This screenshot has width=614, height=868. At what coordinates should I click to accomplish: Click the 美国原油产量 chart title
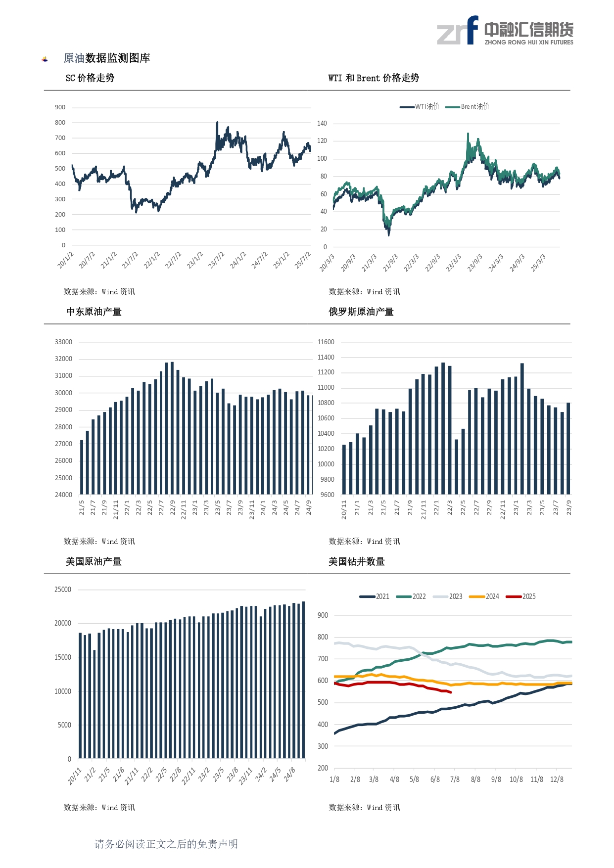pos(94,562)
